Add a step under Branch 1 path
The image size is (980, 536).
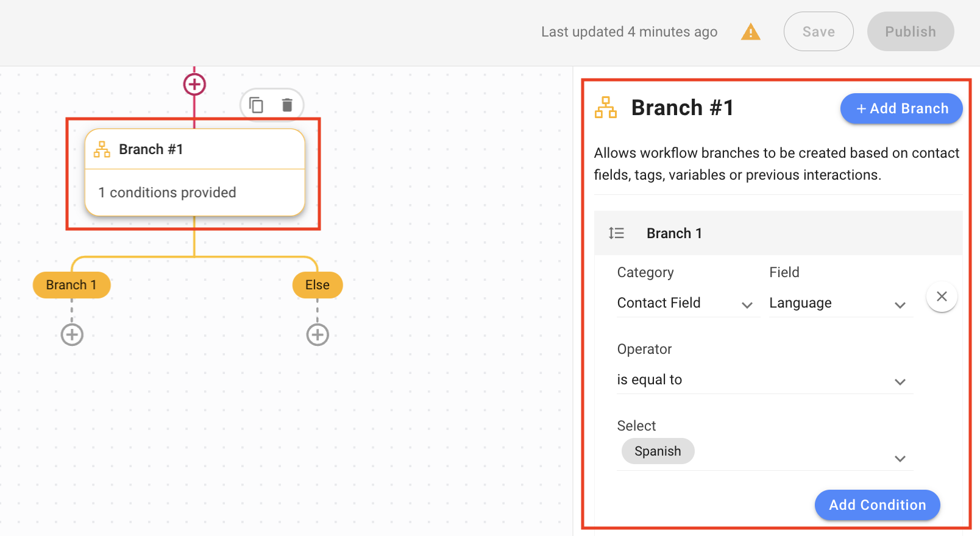click(x=72, y=334)
